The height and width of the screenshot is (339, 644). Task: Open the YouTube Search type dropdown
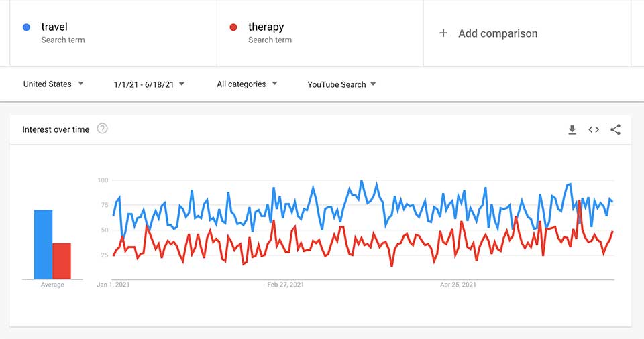(341, 84)
